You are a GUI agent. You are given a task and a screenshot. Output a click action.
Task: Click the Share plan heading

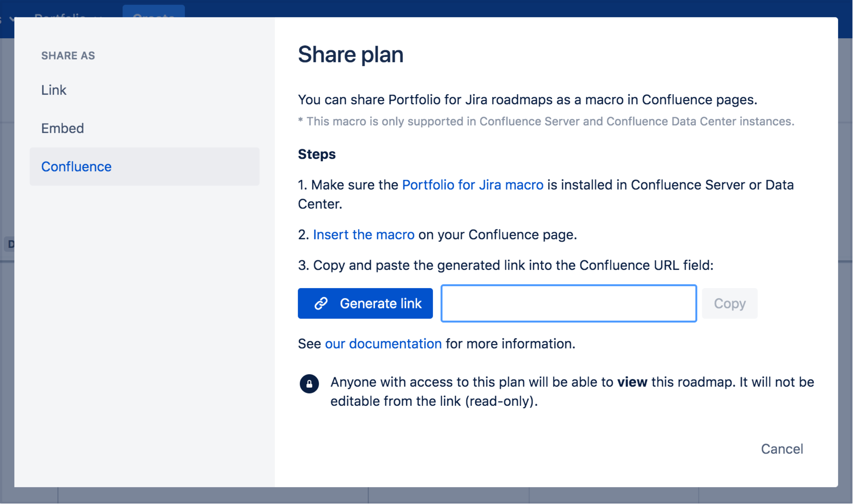tap(350, 54)
